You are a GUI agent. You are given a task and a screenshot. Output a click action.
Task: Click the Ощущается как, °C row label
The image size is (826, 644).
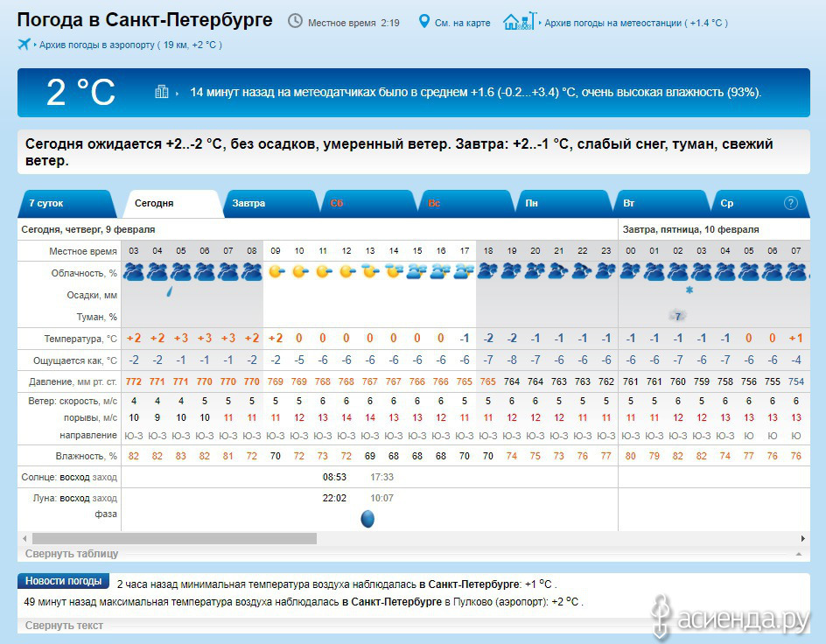coord(75,360)
